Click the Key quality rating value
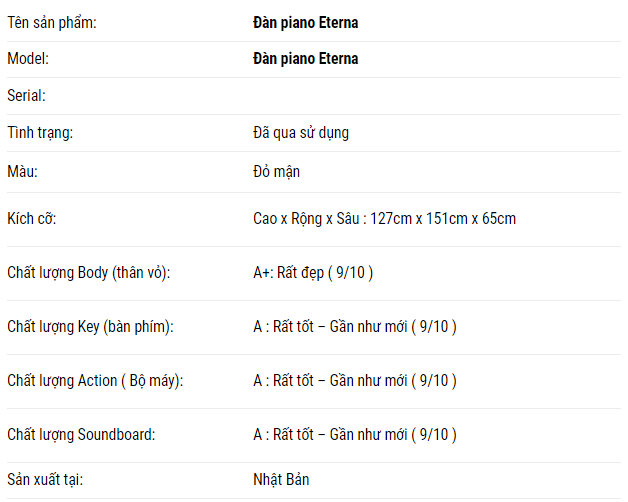628x502 pixels. coord(354,326)
